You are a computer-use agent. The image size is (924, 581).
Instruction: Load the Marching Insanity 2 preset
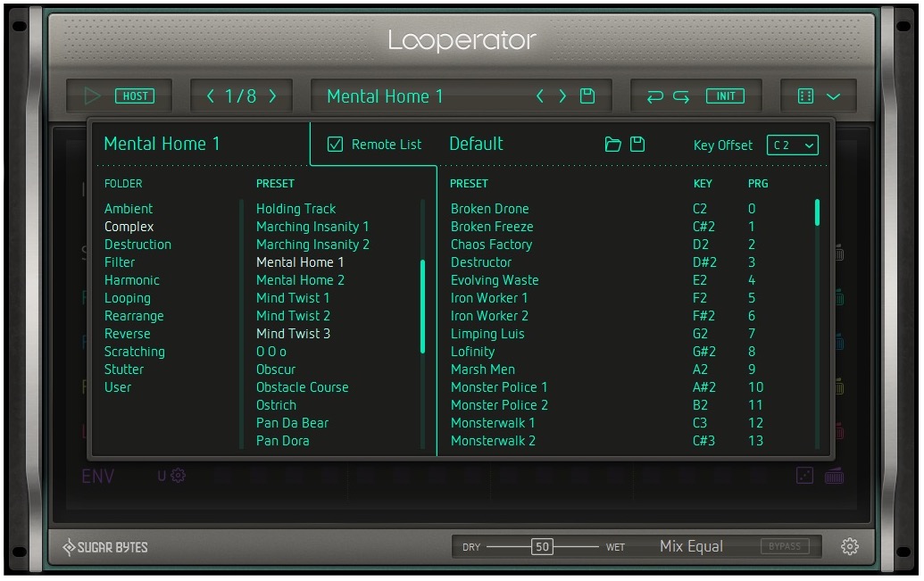coord(313,245)
